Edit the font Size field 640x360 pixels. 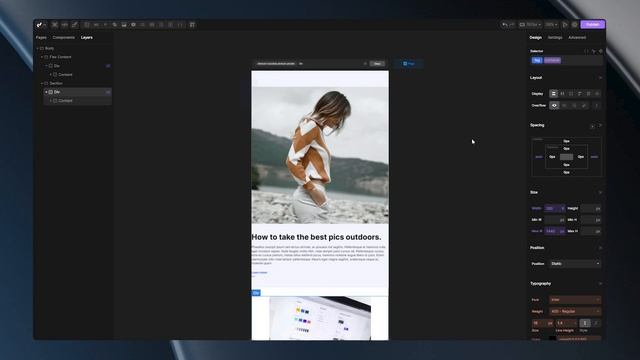click(542, 323)
